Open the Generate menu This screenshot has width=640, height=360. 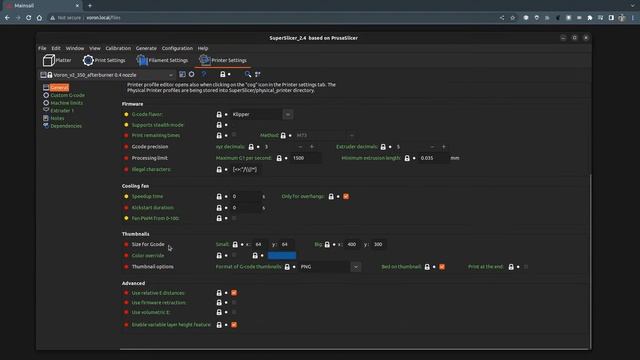point(146,48)
